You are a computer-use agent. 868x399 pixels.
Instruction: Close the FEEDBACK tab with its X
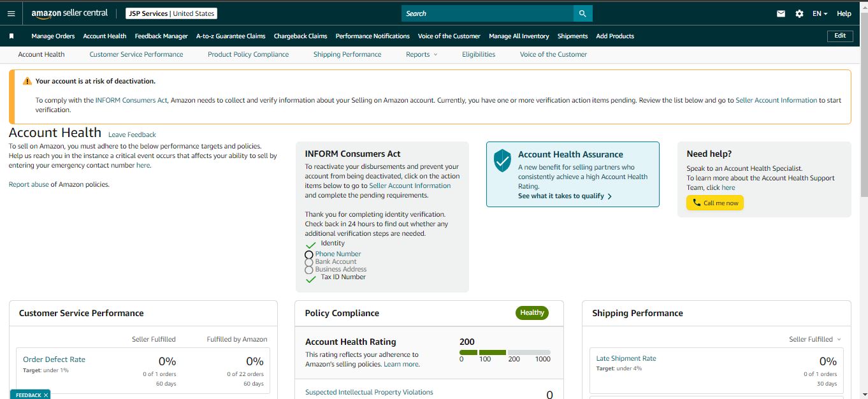[x=46, y=395]
